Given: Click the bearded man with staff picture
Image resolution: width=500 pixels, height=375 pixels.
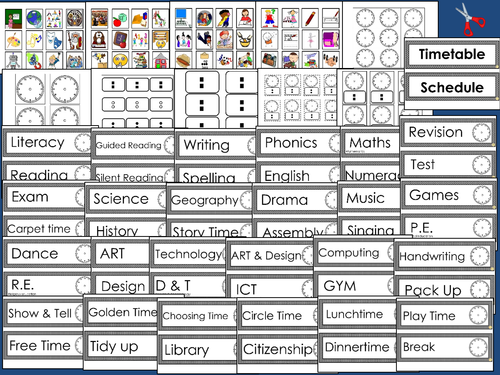Looking at the screenshot, I should 74,40.
